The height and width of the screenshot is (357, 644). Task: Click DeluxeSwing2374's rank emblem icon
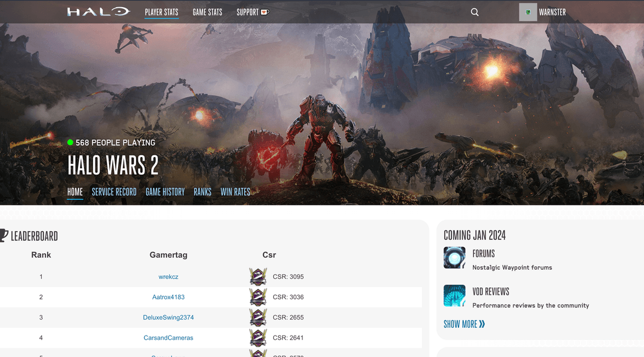coord(258,318)
